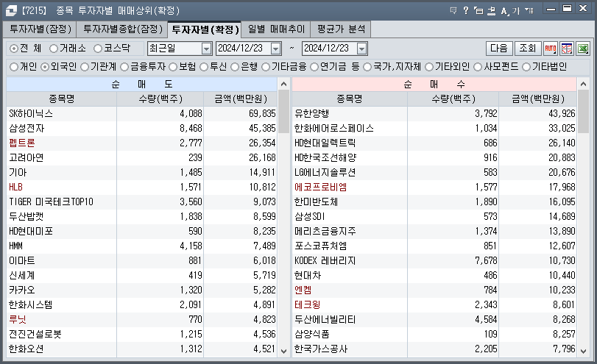The image size is (597, 364).
Task: Select 연기금 등 investor radio button
Action: coord(314,67)
